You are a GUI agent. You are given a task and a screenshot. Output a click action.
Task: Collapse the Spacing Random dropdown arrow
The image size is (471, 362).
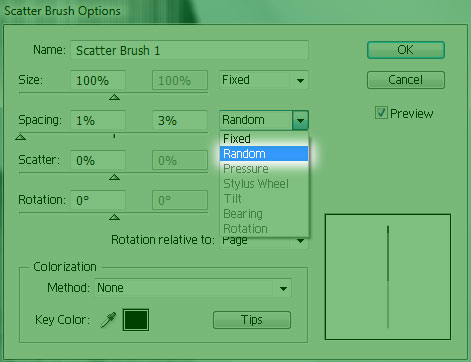(x=300, y=120)
